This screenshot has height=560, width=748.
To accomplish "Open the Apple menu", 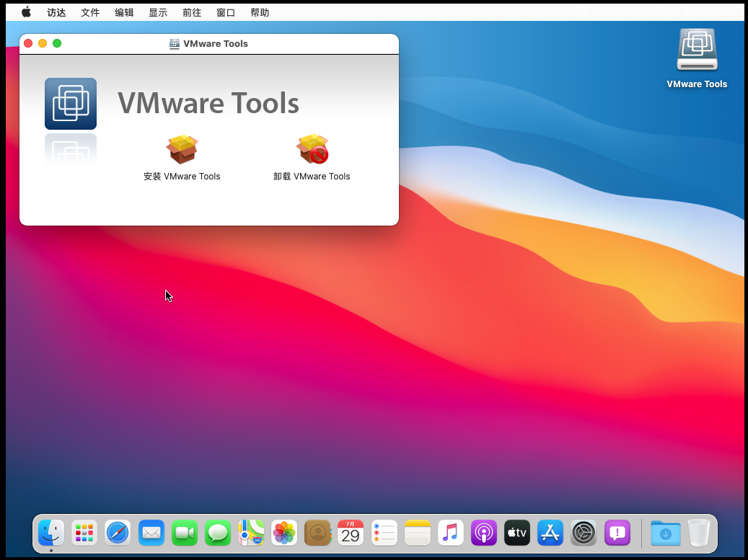I will (x=26, y=12).
